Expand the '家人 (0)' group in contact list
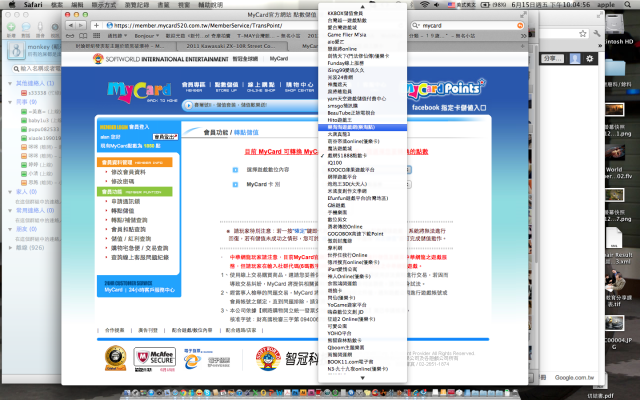This screenshot has width=640, height=400. pos(10,191)
